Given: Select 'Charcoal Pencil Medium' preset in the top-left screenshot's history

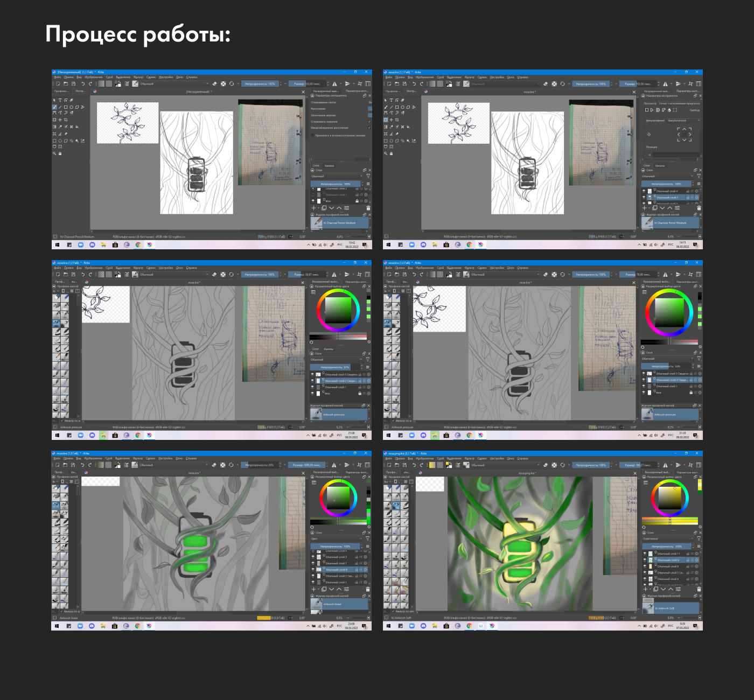Looking at the screenshot, I should click(340, 222).
